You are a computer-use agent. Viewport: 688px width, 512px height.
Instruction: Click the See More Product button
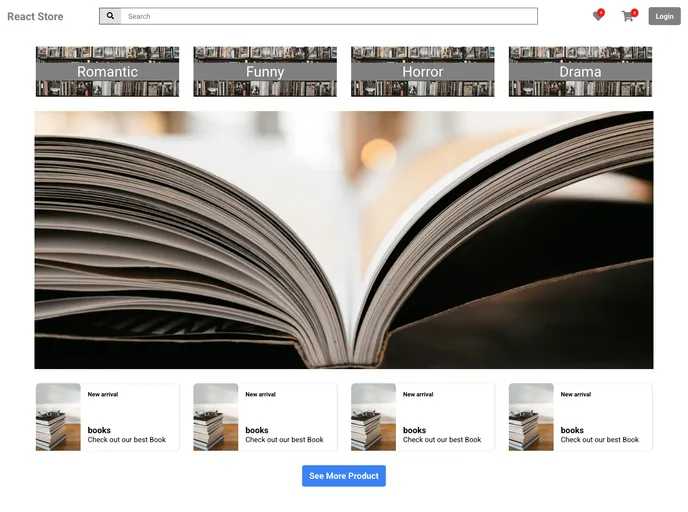[x=343, y=476]
